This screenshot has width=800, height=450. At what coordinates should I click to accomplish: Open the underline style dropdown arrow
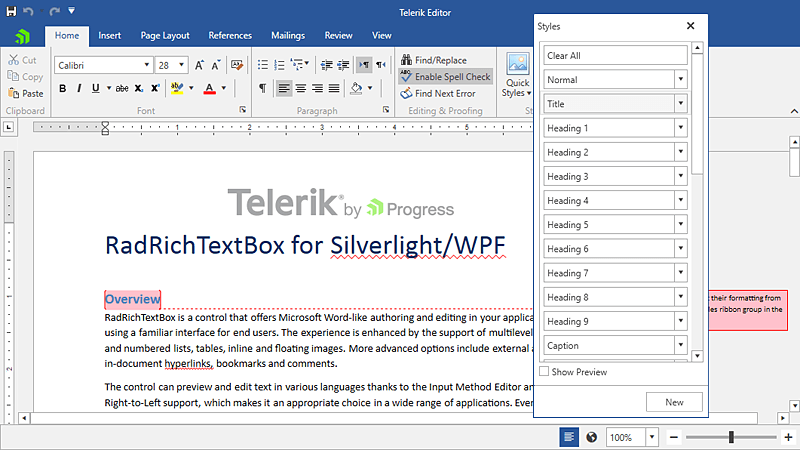109,88
